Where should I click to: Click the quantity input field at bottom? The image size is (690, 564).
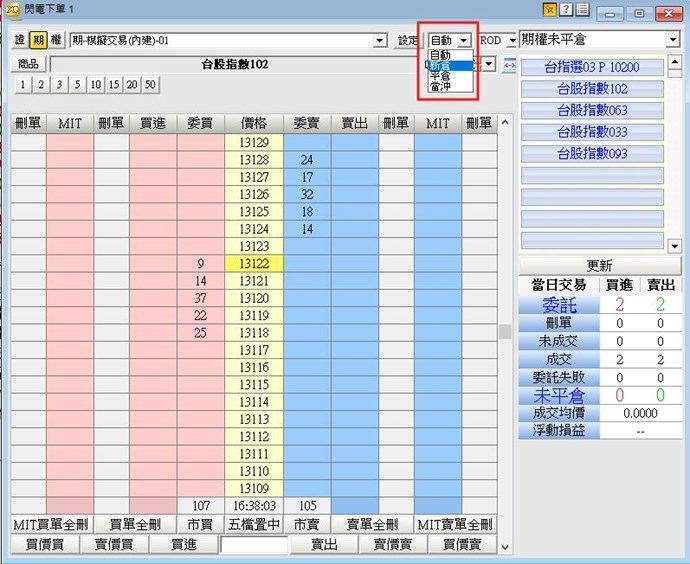pyautogui.click(x=254, y=545)
